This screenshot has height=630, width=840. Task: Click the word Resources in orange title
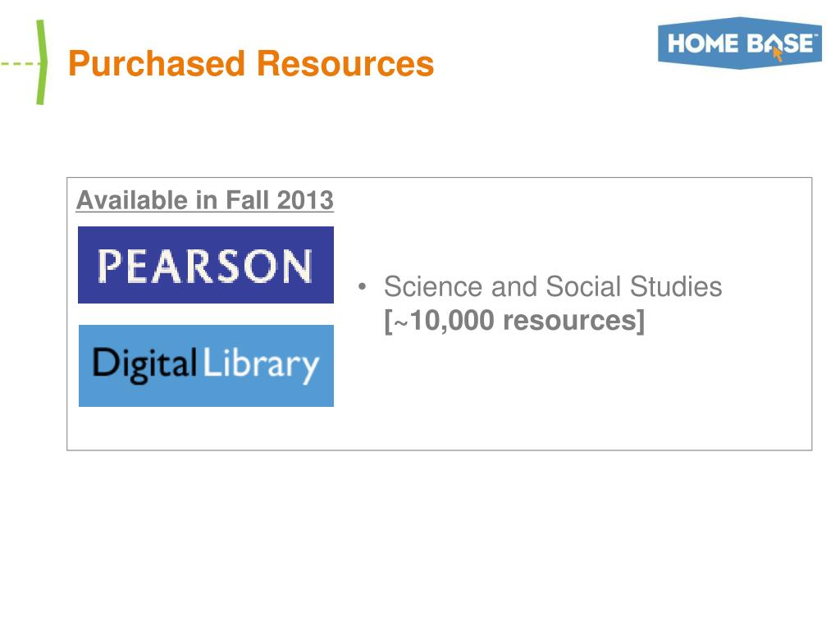[x=345, y=64]
